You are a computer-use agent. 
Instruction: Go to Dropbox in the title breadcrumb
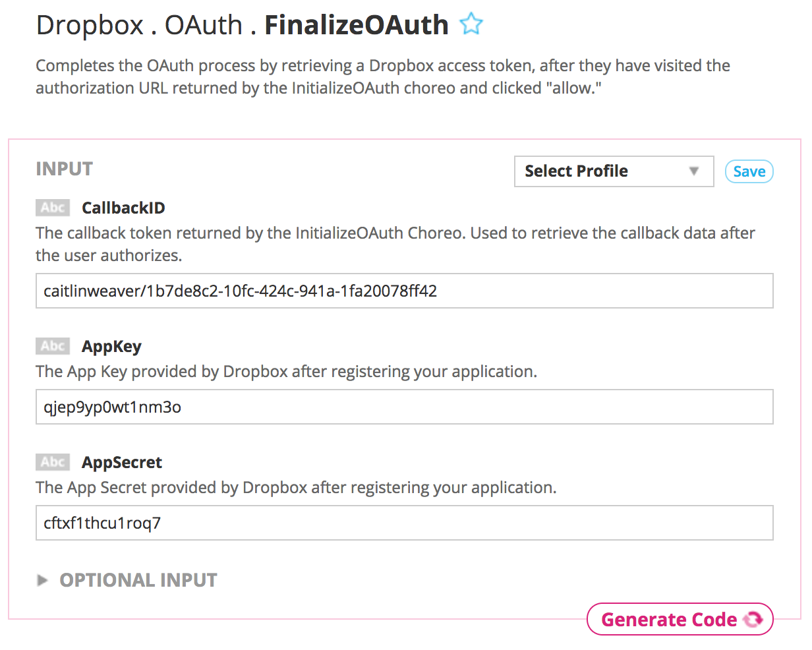(90, 25)
